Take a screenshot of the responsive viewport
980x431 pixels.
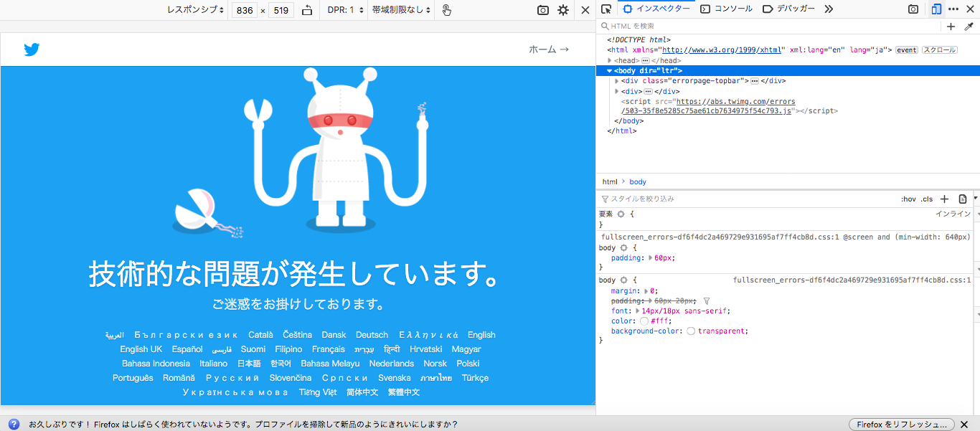tap(543, 10)
